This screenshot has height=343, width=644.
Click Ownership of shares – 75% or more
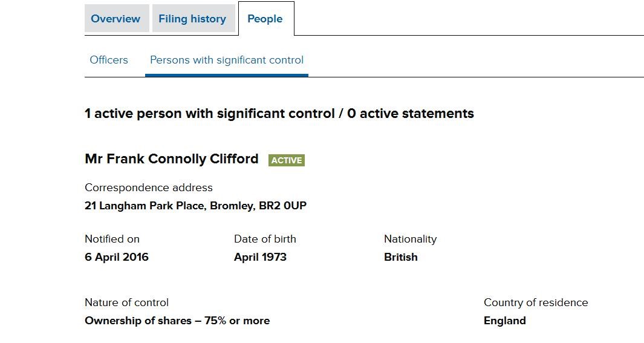[177, 321]
